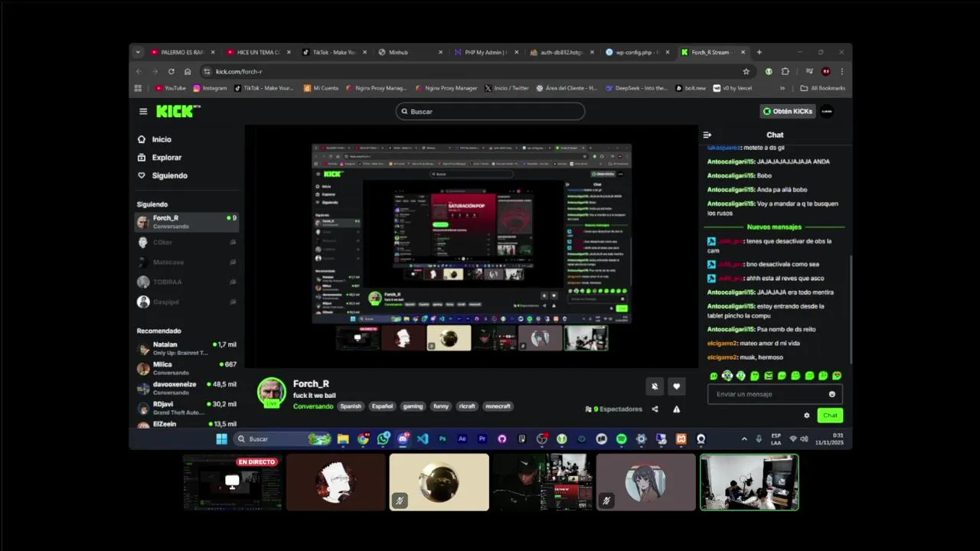This screenshot has height=551, width=980.
Task: Bookmark this page with star icon
Action: pyautogui.click(x=746, y=71)
